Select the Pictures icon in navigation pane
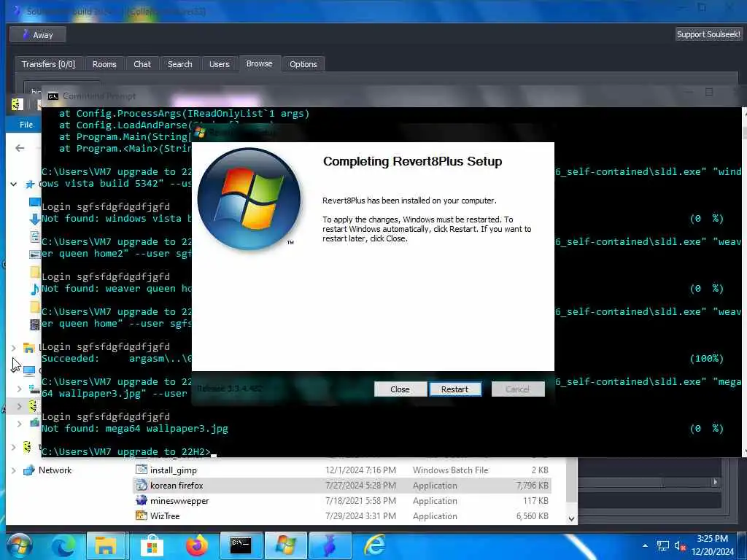747x560 pixels. [35, 254]
